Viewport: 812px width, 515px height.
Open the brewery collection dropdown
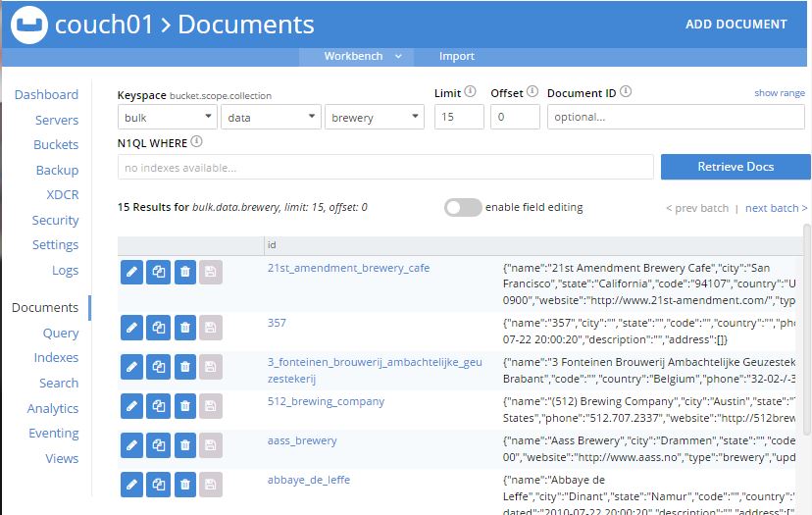[375, 117]
